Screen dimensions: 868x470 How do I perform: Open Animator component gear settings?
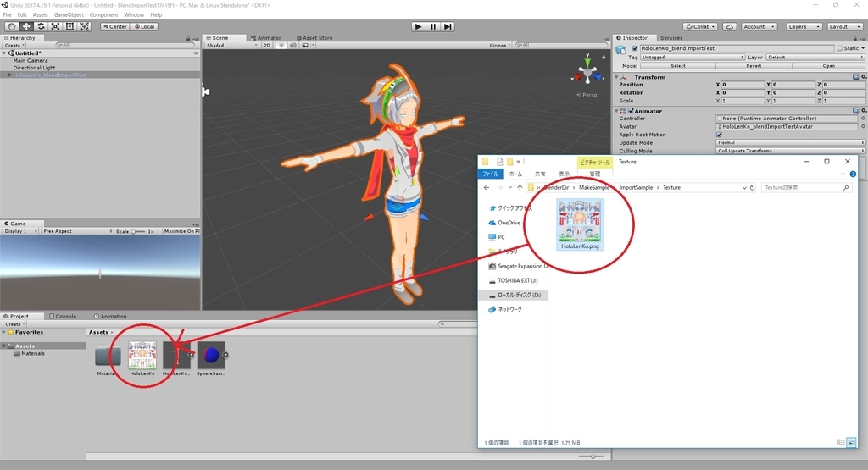[864, 111]
